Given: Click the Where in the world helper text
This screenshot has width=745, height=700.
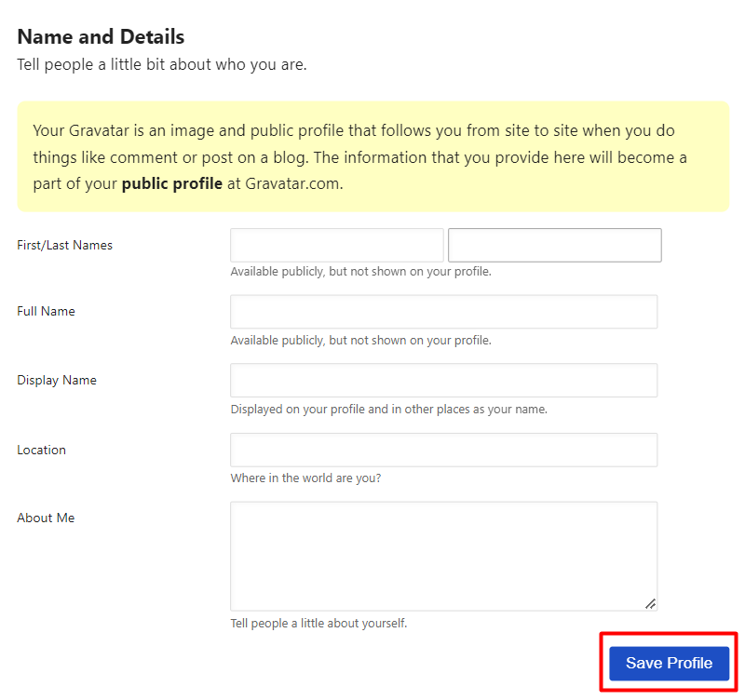Looking at the screenshot, I should [x=305, y=478].
